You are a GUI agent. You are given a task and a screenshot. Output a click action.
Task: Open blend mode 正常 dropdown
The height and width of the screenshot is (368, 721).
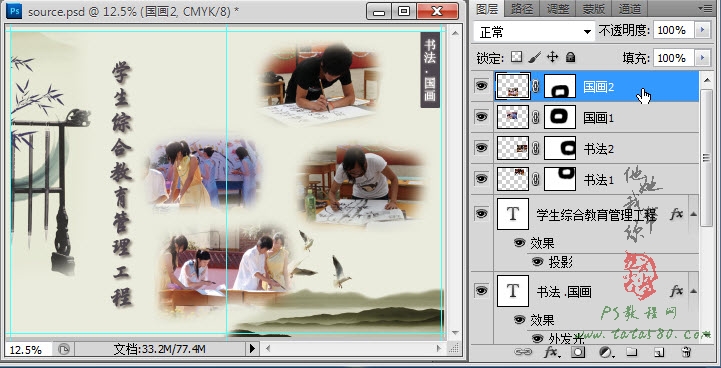click(534, 32)
